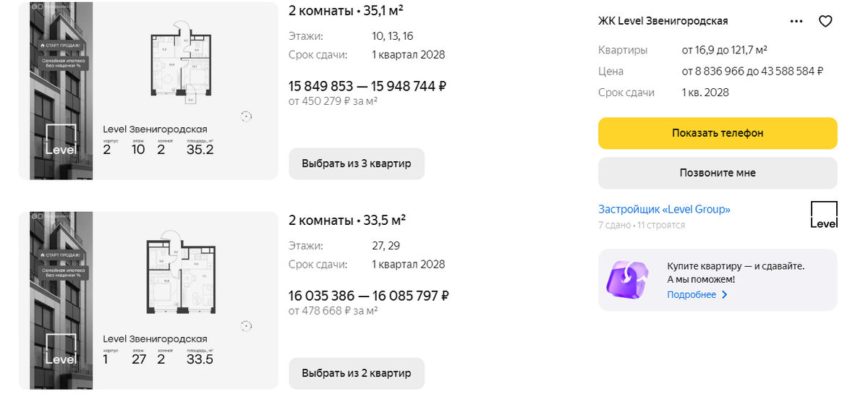Image resolution: width=868 pixels, height=410 pixels.
Task: Click the ЖК Level Звенигородская heading
Action: click(663, 21)
